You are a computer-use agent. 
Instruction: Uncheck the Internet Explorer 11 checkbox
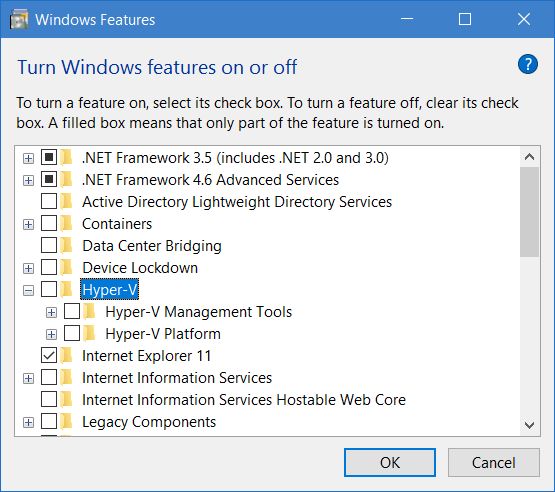pyautogui.click(x=49, y=355)
